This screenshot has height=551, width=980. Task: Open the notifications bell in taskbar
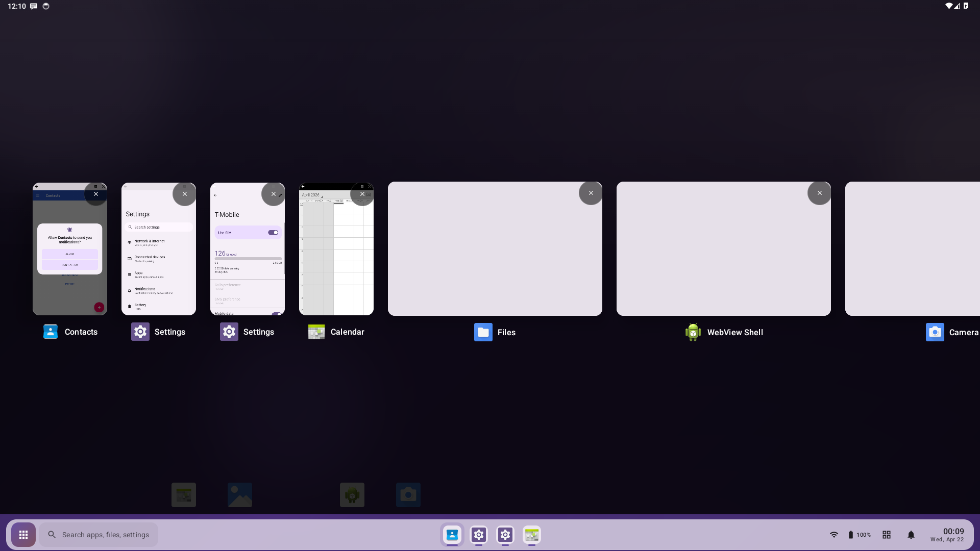911,535
